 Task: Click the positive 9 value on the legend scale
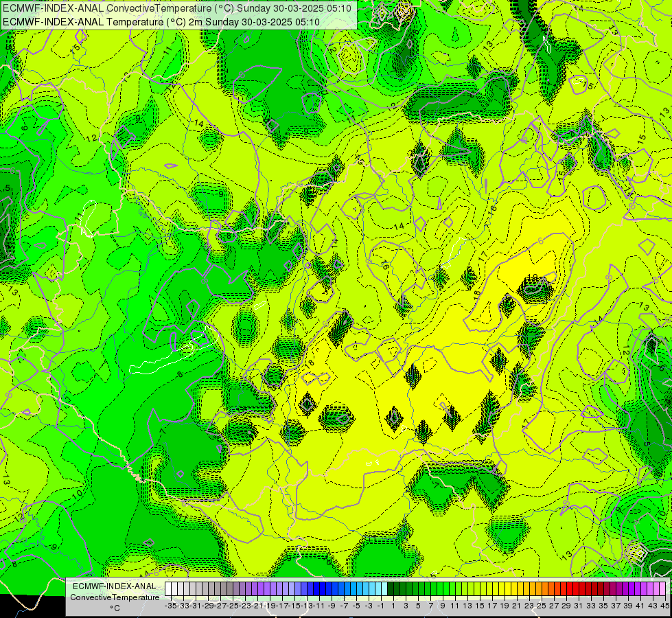[x=443, y=606]
